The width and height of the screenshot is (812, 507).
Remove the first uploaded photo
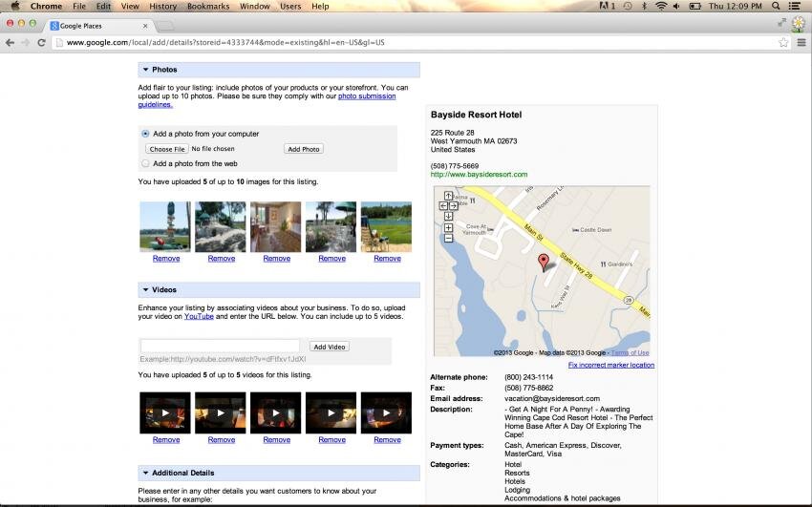click(166, 258)
